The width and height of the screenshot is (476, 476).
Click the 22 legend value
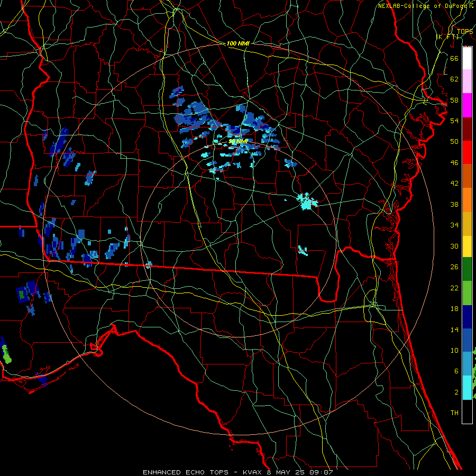point(454,288)
